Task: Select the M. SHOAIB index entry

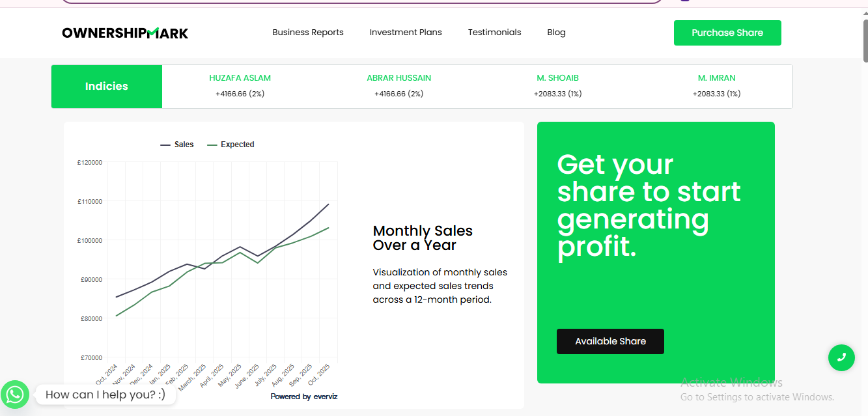Action: (557, 86)
